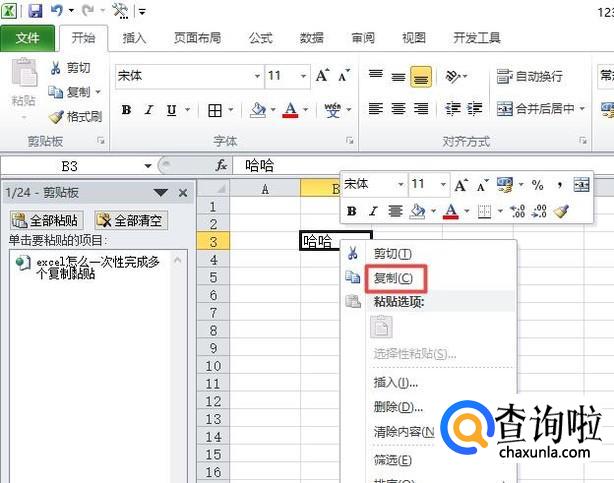The image size is (614, 483).
Task: Open the Copy (复制) dropdown arrow in ribbon
Action: tap(98, 92)
